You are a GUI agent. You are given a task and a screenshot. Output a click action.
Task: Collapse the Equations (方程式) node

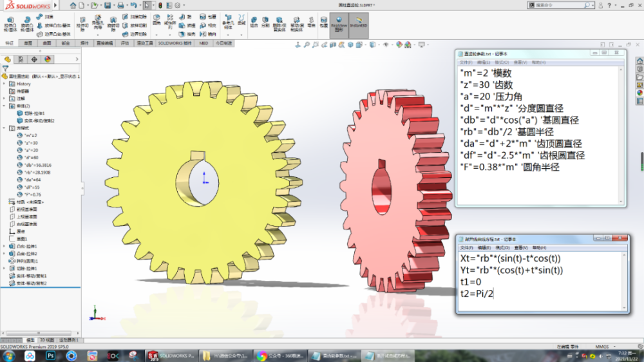(x=5, y=128)
